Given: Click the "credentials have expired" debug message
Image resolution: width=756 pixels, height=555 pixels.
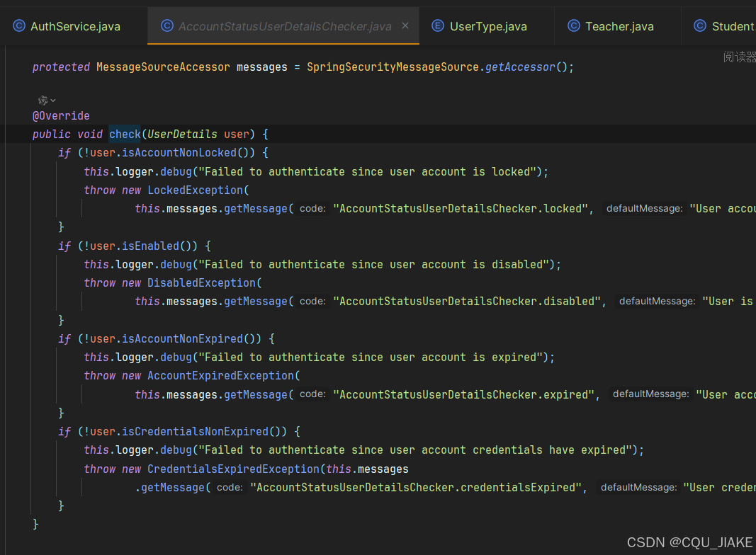Looking at the screenshot, I should point(415,450).
